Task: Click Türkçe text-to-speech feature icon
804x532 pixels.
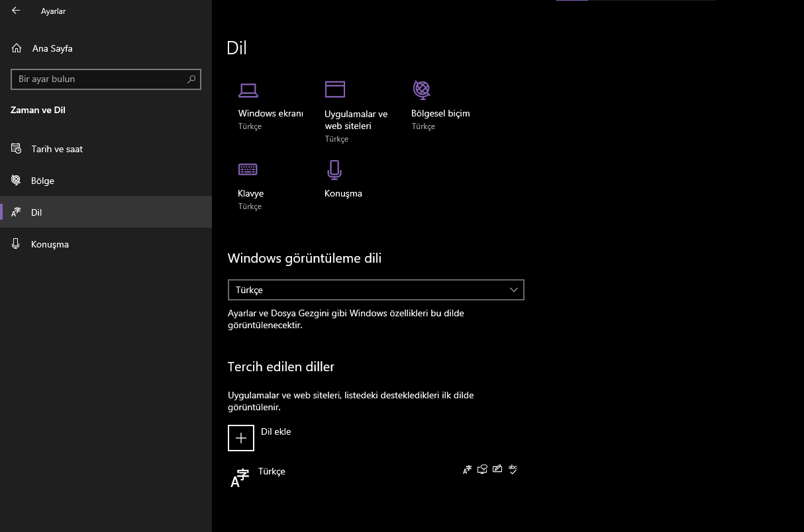Action: [482, 470]
